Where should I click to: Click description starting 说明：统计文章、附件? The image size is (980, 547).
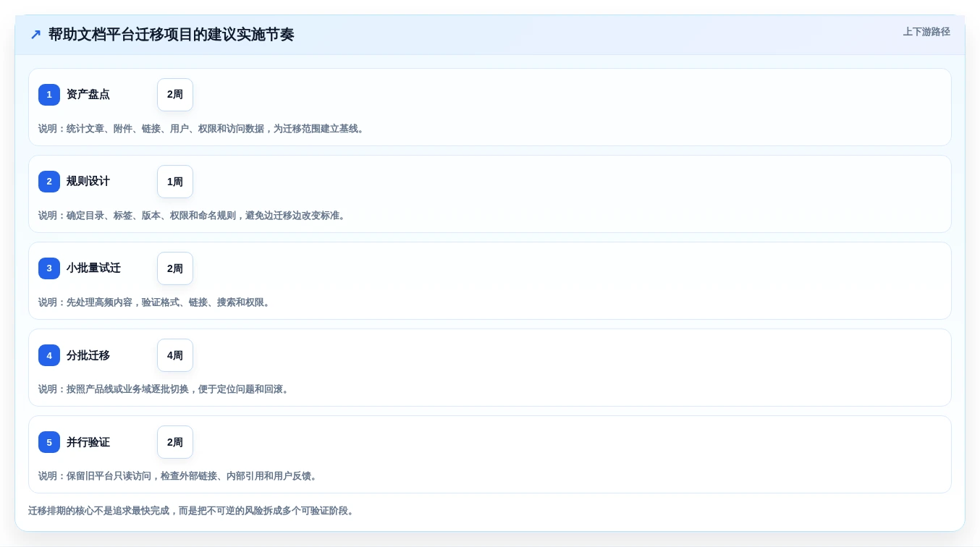[203, 129]
